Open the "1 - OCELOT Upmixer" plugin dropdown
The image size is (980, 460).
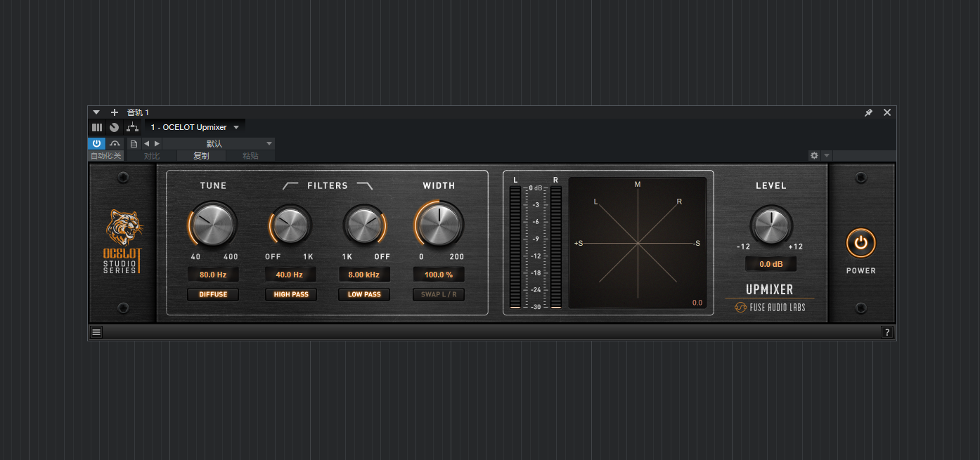195,127
